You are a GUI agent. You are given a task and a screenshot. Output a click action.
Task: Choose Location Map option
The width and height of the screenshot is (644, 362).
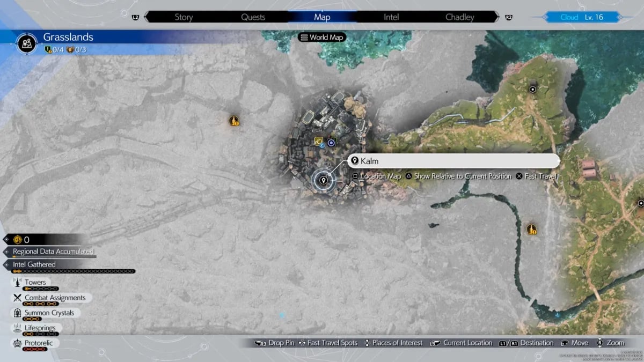click(377, 176)
